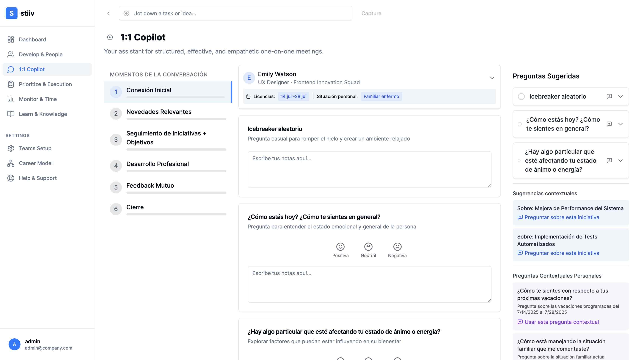Expand Emily Watson person selector chevron
Screen dimensions: 644x360
(492, 78)
